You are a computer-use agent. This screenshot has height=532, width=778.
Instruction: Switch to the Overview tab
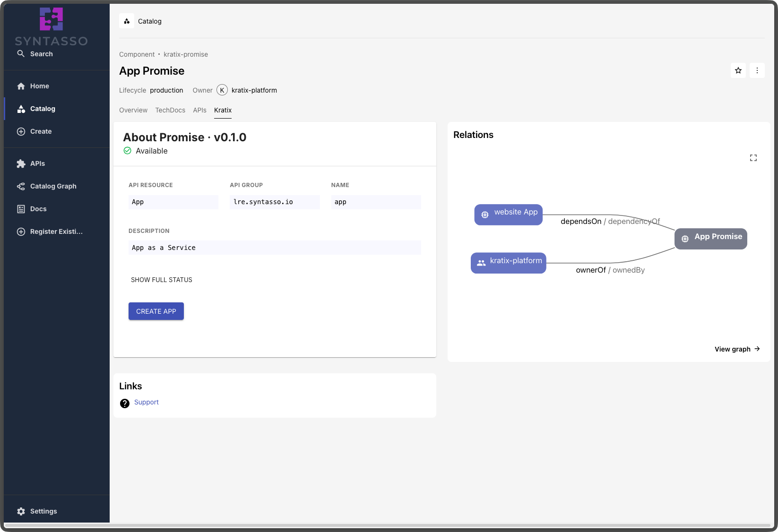coord(133,110)
